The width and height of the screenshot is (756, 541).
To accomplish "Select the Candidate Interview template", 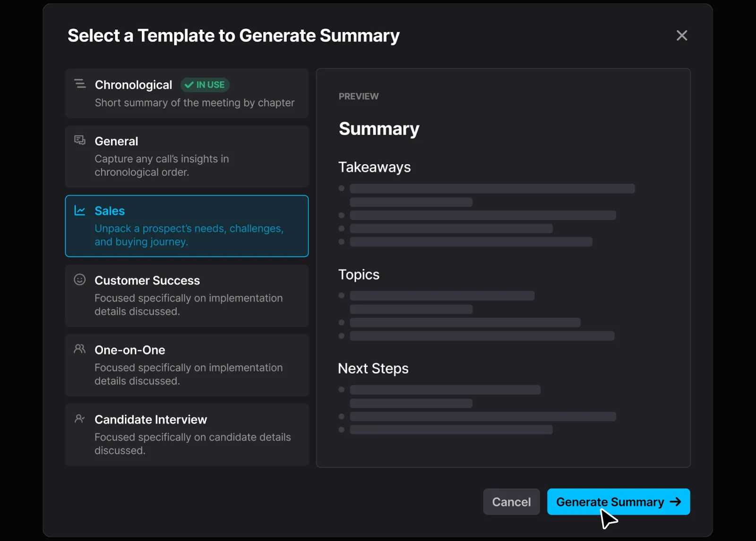I will click(x=187, y=434).
